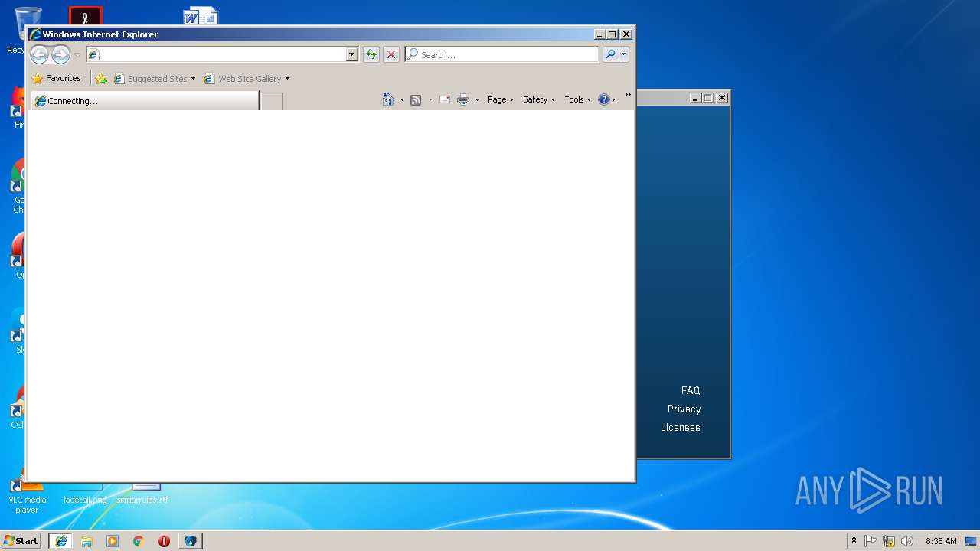
Task: Open Action Center flag icon
Action: (871, 541)
